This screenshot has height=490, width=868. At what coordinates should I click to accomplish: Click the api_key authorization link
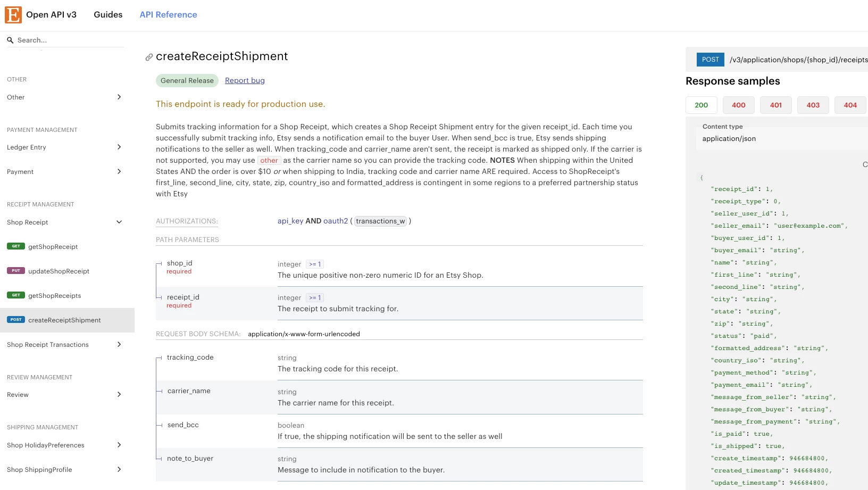click(290, 221)
